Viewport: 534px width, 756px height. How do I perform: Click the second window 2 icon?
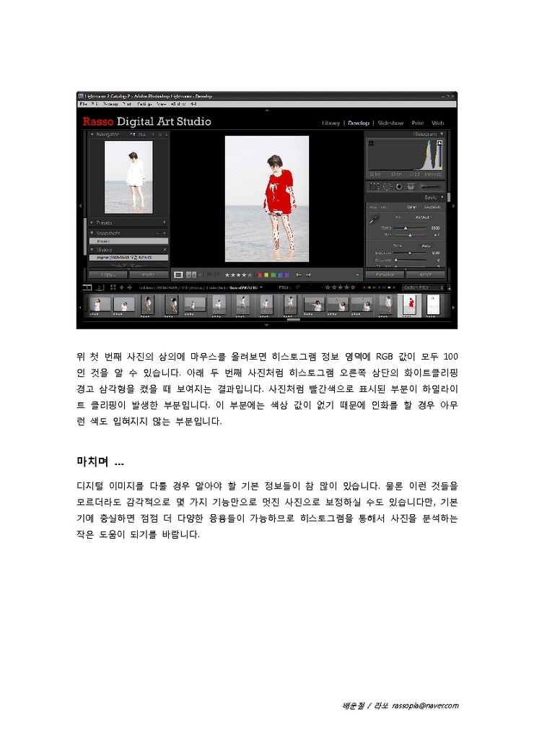100,287
